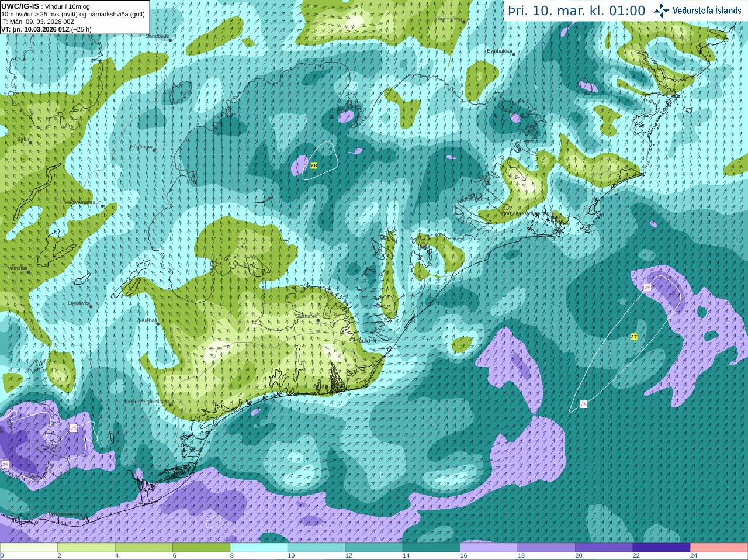Click the Eyjabakkar station label

[x=500, y=51]
